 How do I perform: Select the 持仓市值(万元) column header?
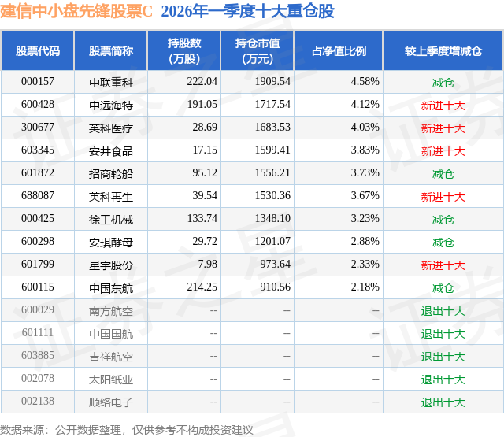point(258,50)
